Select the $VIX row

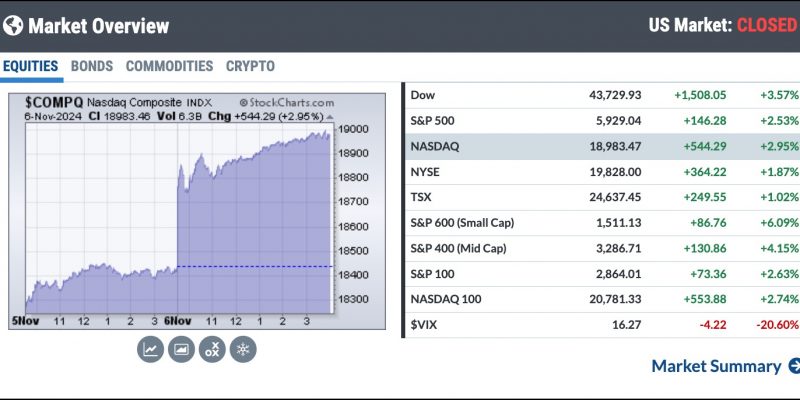(602, 325)
